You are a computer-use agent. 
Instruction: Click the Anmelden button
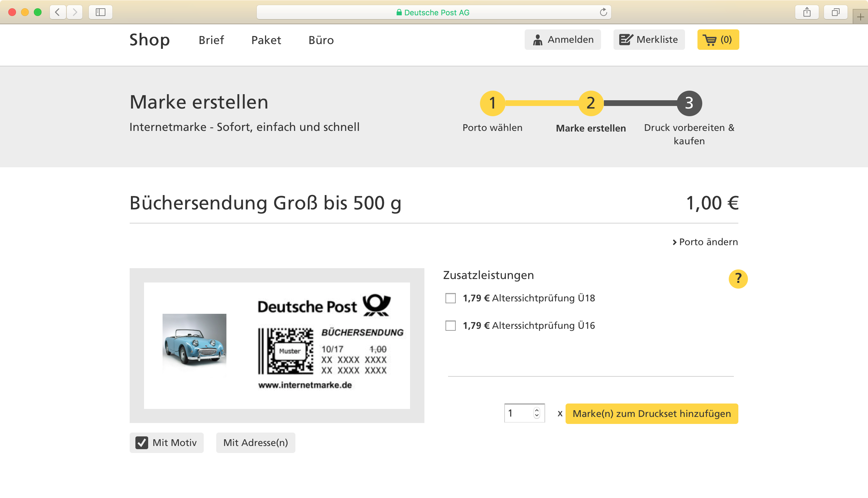[563, 40]
